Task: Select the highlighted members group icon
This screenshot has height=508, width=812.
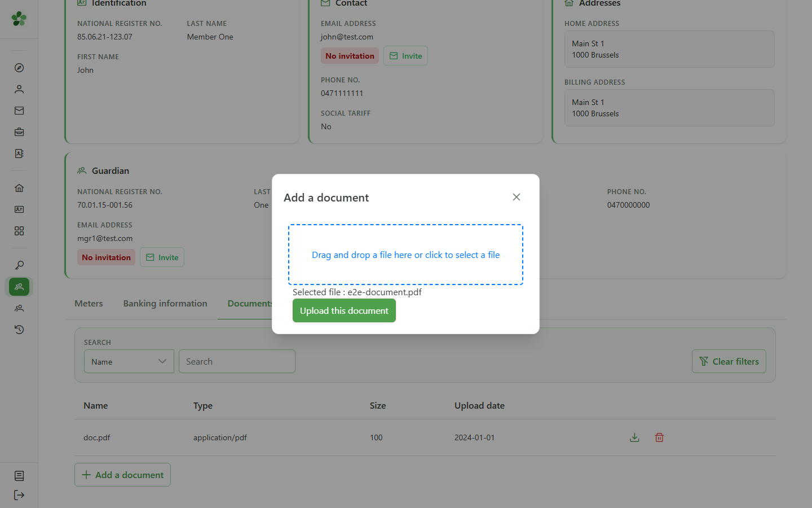Action: pos(19,287)
